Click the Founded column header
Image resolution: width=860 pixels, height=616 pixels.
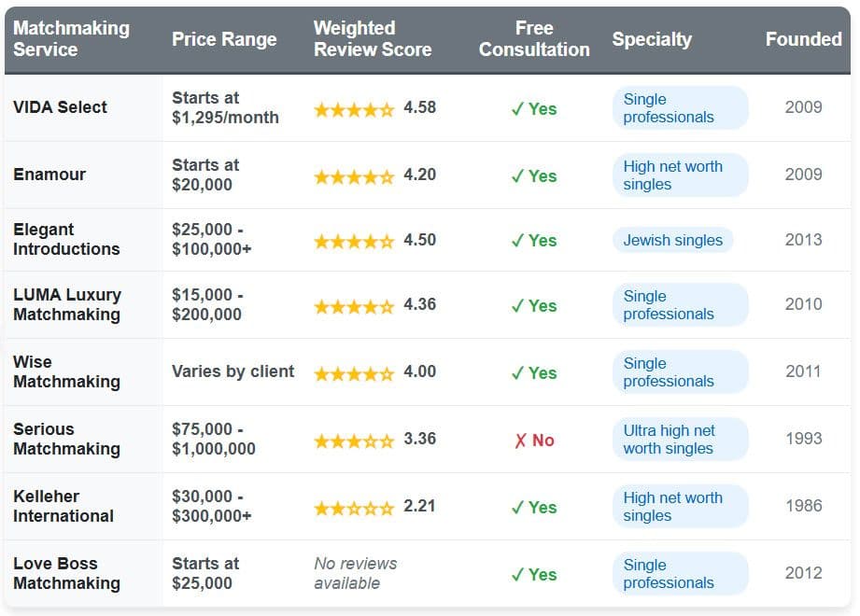pyautogui.click(x=803, y=39)
